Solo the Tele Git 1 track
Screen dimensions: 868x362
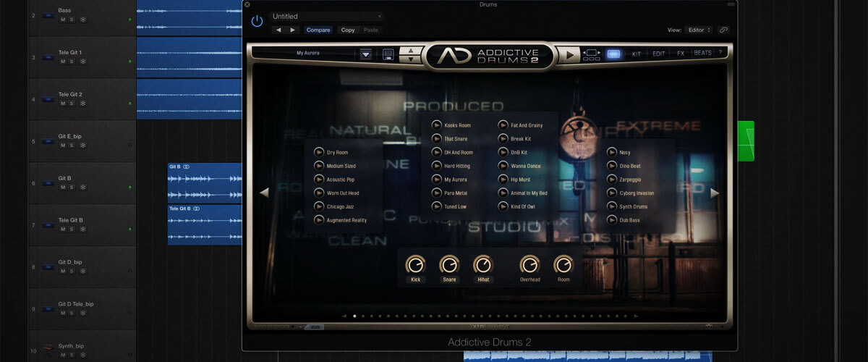(x=72, y=62)
